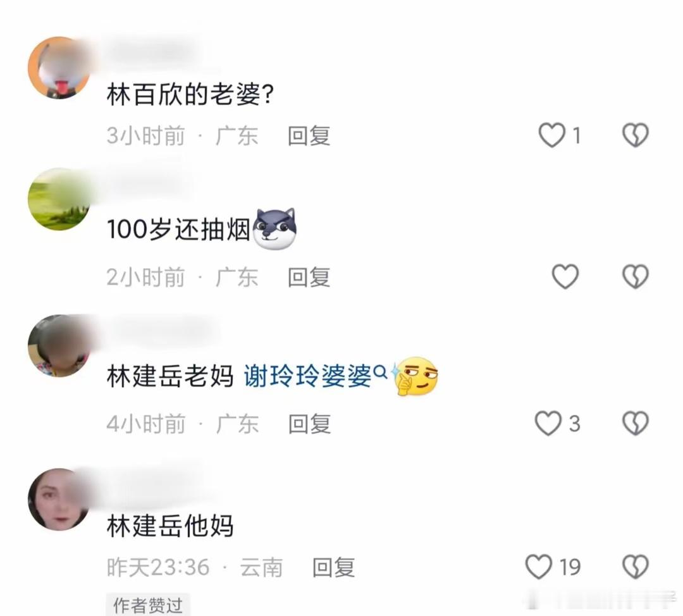Like the 林建岳他妈 comment with 19 likes
This screenshot has width=683, height=616.
click(x=538, y=566)
